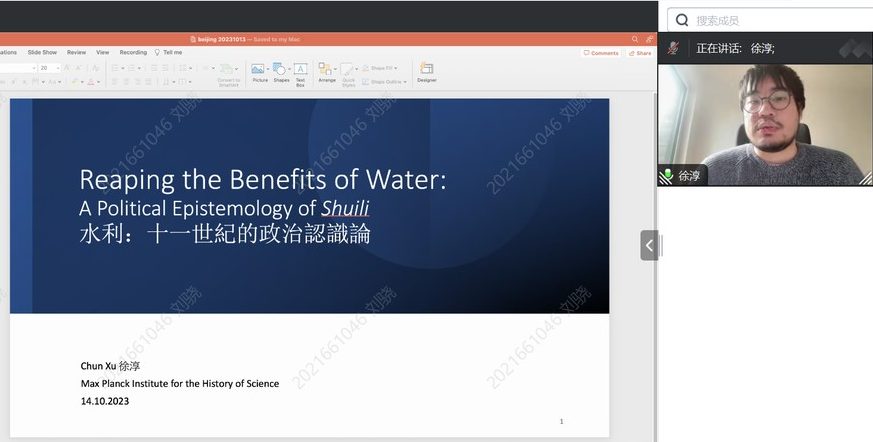Open the Arrange tool
Image resolution: width=873 pixels, height=442 pixels.
tap(326, 69)
